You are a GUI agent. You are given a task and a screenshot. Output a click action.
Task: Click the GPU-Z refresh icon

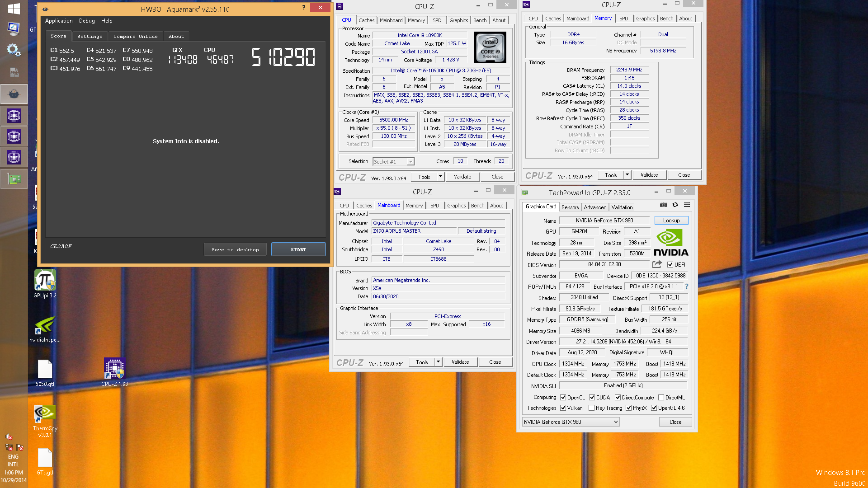675,205
